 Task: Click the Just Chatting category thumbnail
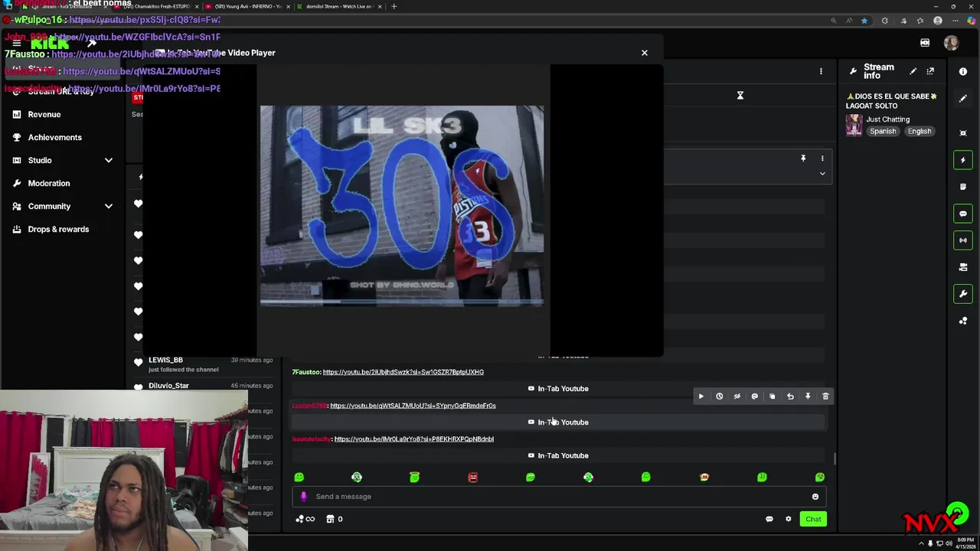coord(854,125)
